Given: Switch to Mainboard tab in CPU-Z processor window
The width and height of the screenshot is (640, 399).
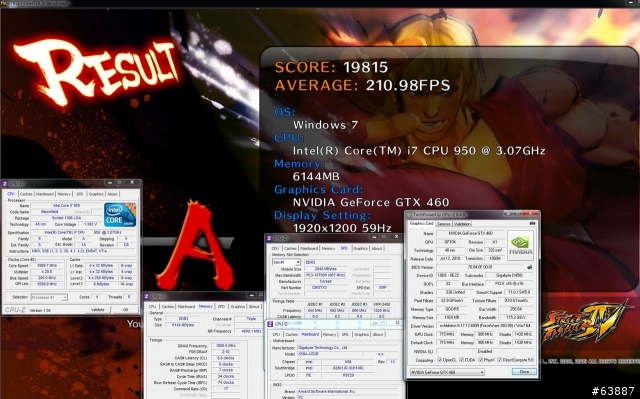Looking at the screenshot, I should point(44,194).
